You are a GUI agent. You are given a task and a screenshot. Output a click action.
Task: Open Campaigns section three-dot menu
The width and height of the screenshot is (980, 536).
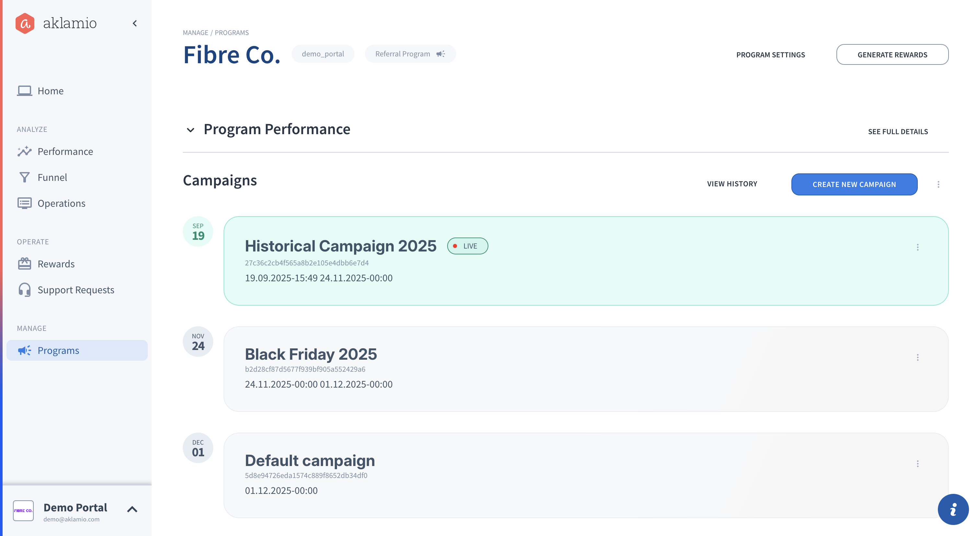[939, 184]
